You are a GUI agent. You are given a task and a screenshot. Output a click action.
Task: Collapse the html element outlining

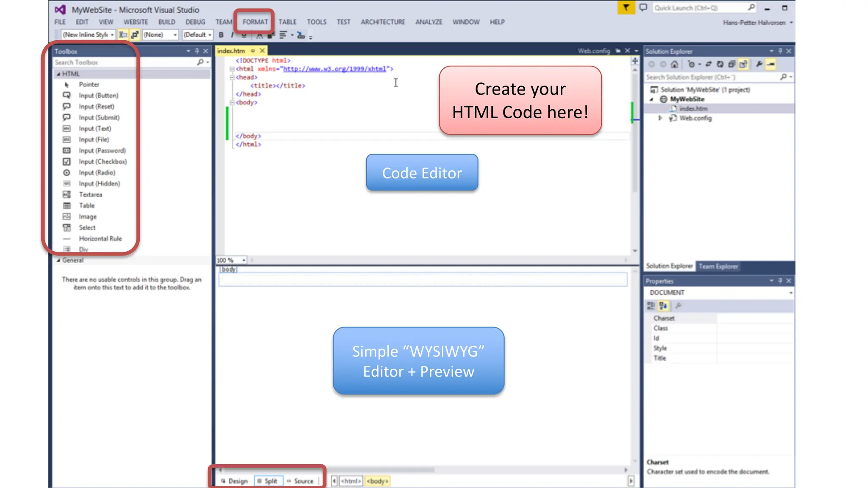232,69
